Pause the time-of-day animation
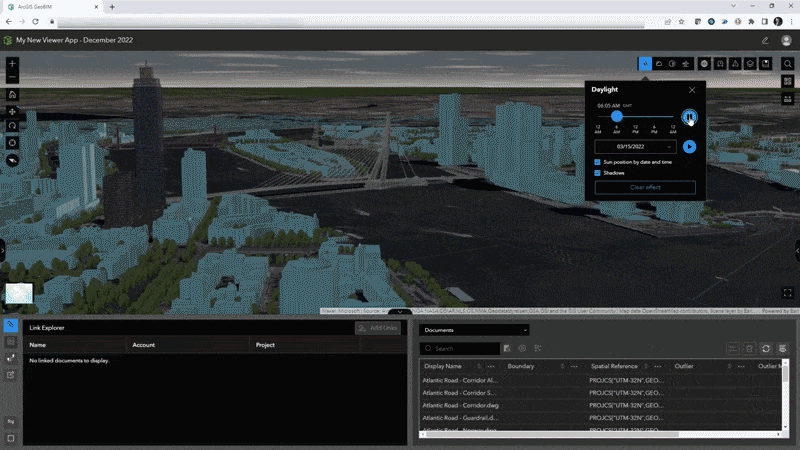The width and height of the screenshot is (800, 450). pos(689,117)
